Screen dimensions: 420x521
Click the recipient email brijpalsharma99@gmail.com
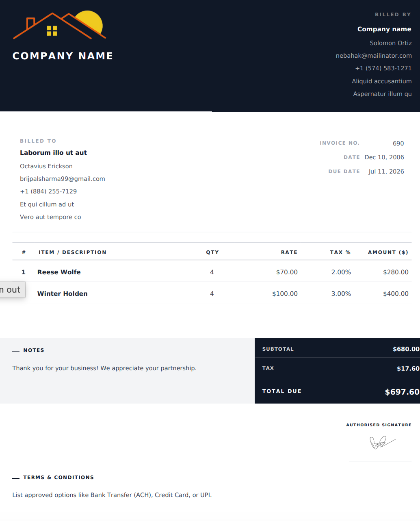click(63, 179)
